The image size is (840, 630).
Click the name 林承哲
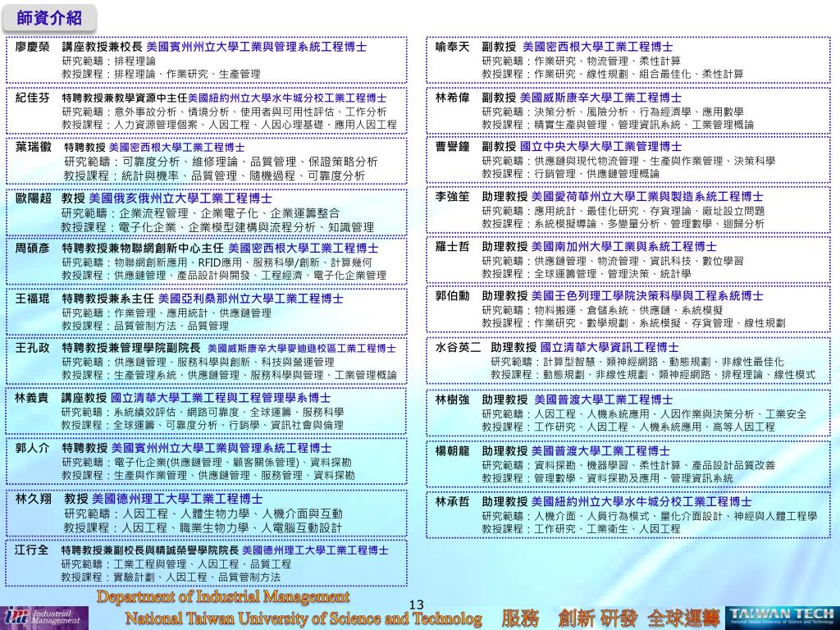tap(452, 501)
